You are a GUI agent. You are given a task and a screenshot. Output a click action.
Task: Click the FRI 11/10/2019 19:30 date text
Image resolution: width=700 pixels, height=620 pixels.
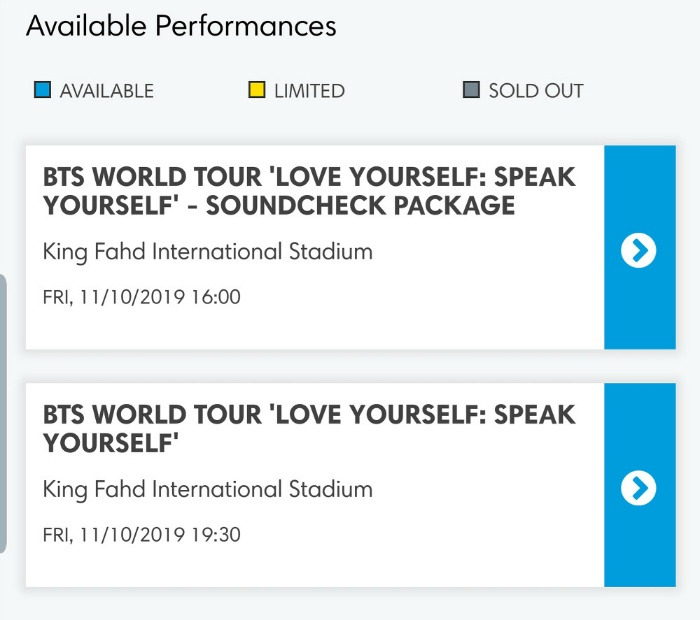[x=142, y=535]
